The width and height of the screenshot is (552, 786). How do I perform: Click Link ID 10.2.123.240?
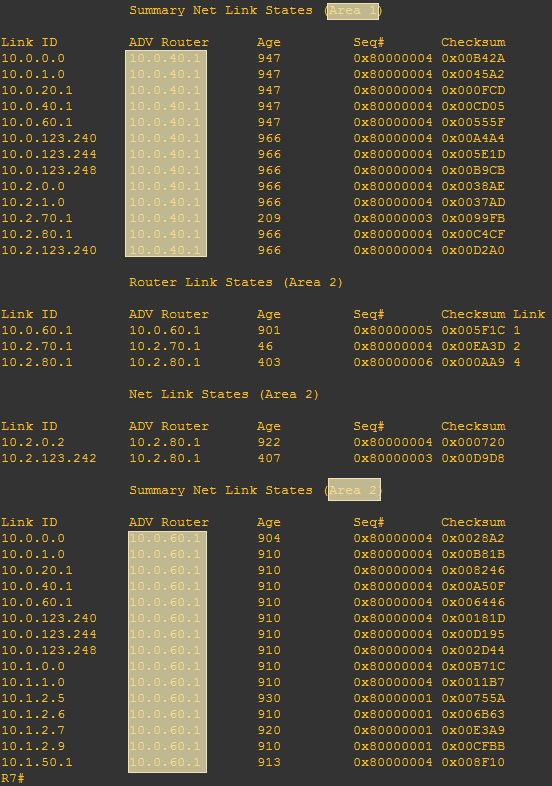pos(49,251)
